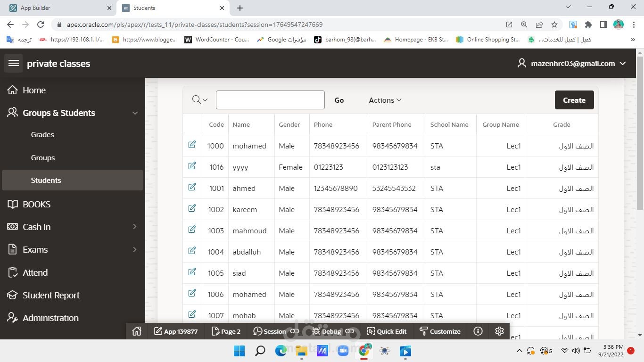Show more bookmarks overflow chevron
This screenshot has width=644, height=362.
633,40
